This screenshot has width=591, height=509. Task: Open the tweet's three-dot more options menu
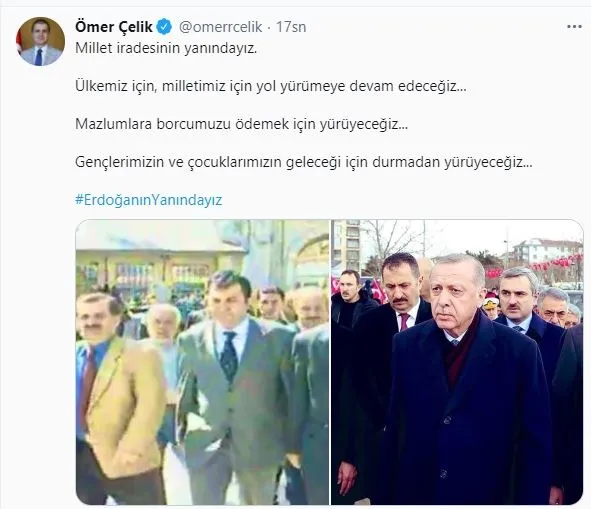click(x=574, y=27)
